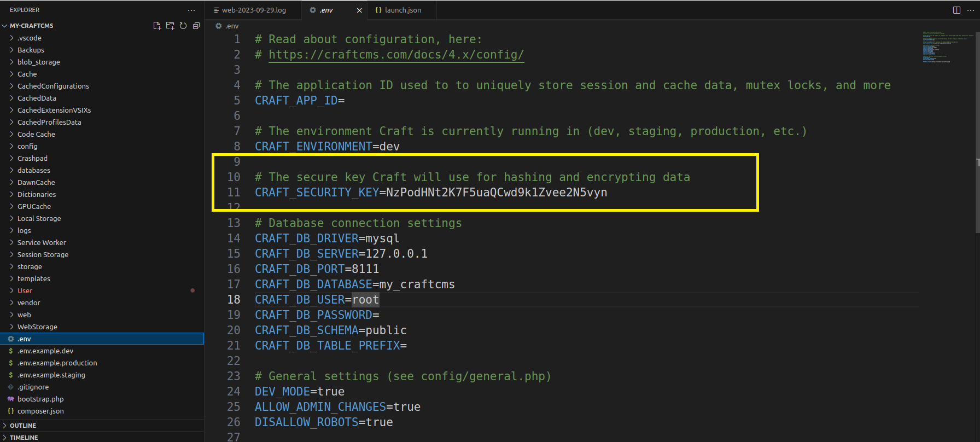Click the New Folder icon in Explorer
Screen dimensions: 980x442
coord(170,26)
